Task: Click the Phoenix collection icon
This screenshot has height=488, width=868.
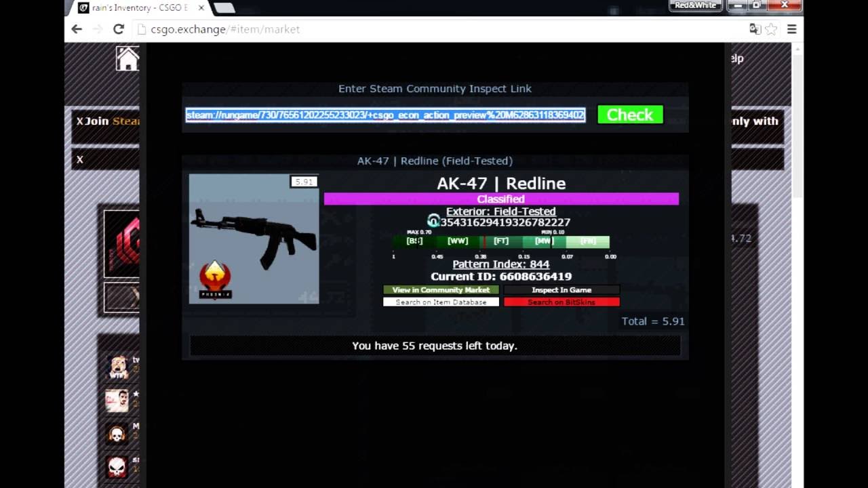Action: tap(215, 280)
